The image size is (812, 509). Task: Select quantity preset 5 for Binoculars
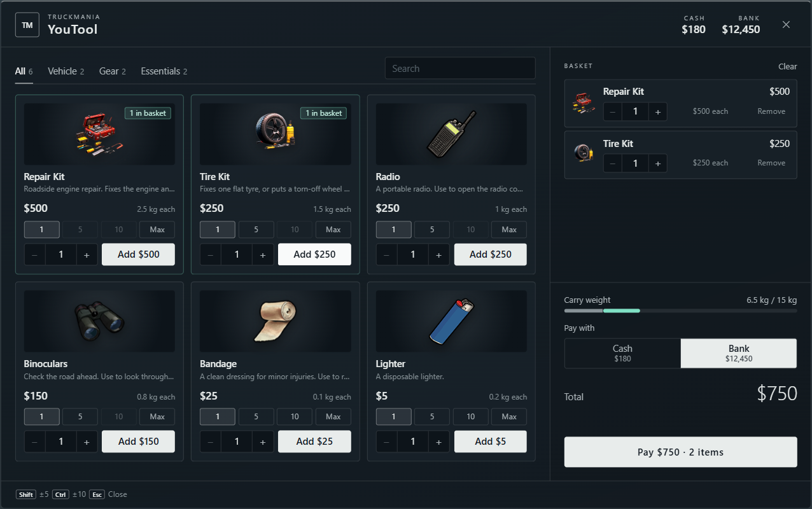(x=80, y=417)
